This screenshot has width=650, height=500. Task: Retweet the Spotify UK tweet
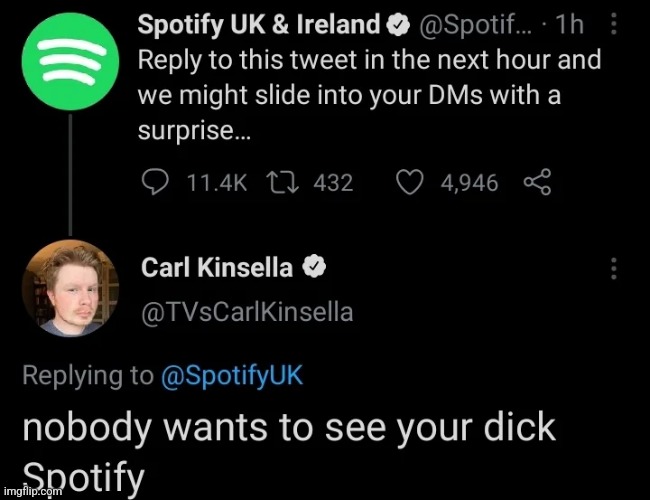click(283, 182)
